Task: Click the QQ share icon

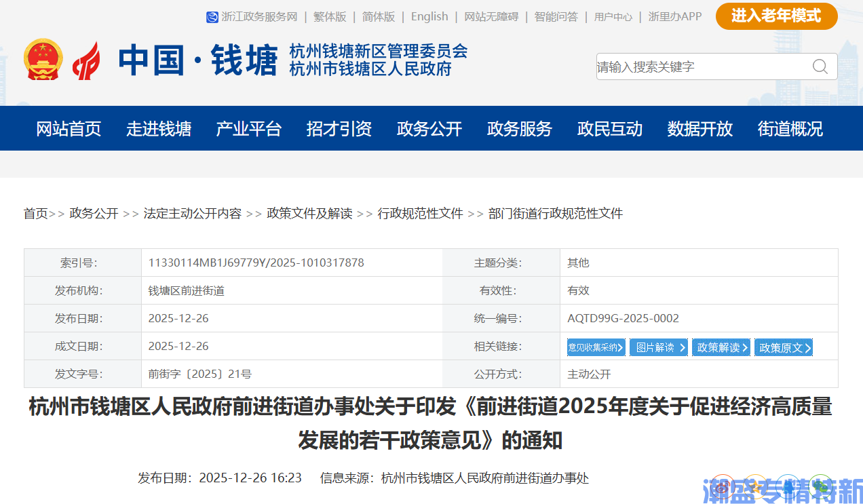Action: 788,486
